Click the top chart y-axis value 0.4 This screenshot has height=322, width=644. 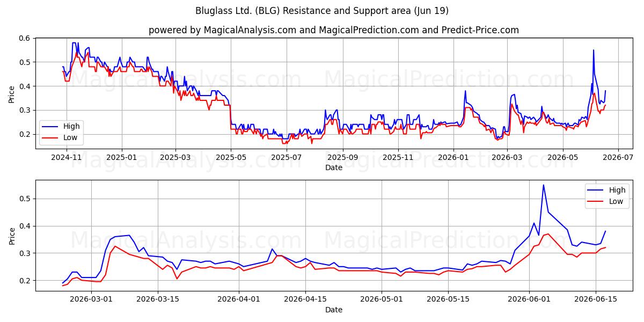(25, 86)
